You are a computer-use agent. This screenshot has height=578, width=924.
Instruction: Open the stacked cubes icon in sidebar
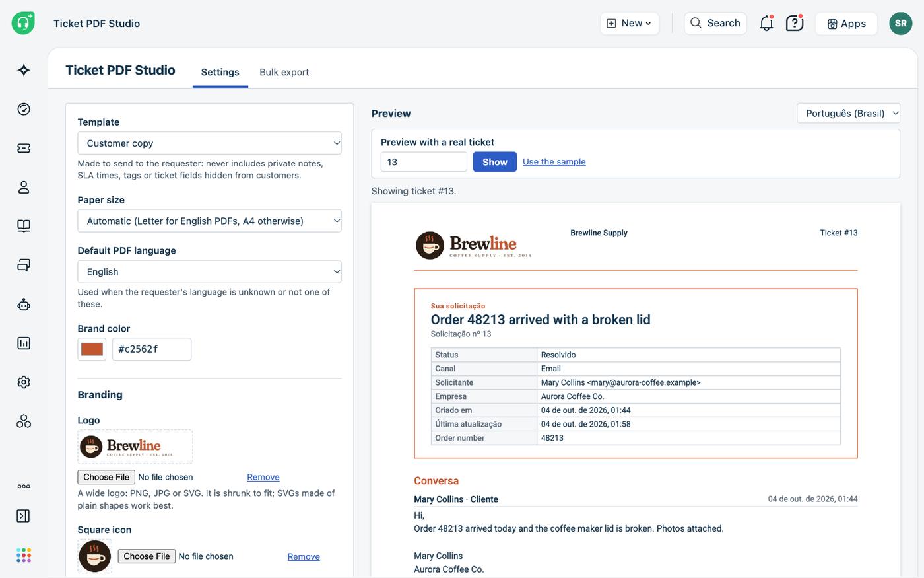click(24, 421)
